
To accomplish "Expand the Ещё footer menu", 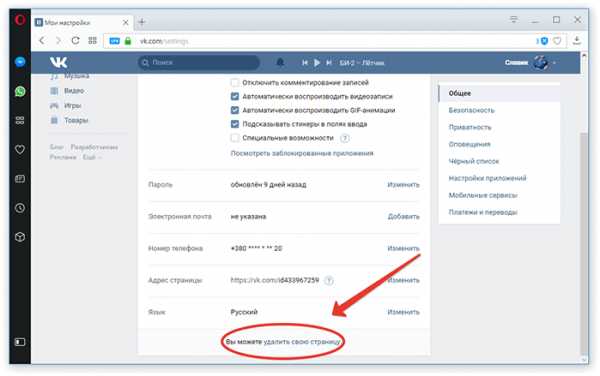I will pyautogui.click(x=92, y=157).
